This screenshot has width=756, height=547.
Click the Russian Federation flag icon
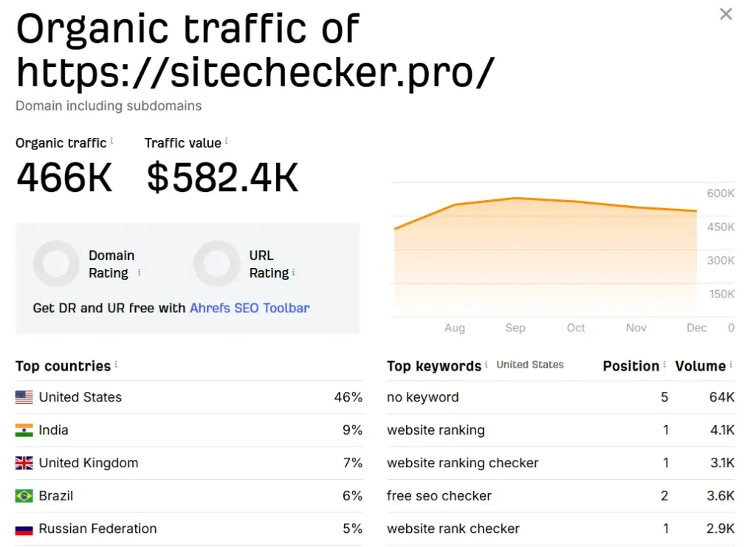[x=24, y=529]
